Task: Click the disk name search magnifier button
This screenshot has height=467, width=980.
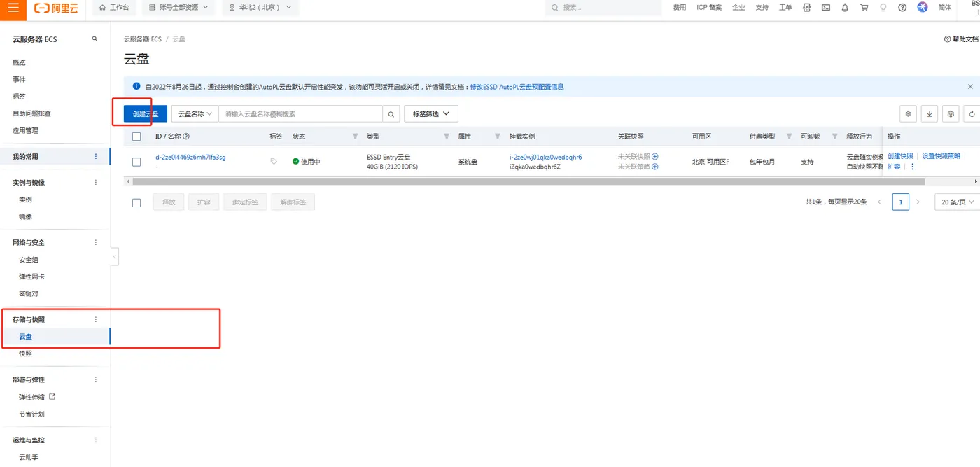Action: point(392,113)
